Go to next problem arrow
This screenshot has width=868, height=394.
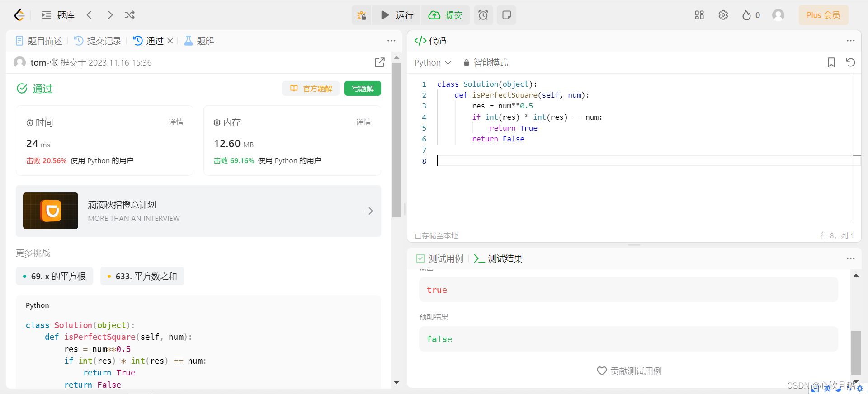click(110, 15)
